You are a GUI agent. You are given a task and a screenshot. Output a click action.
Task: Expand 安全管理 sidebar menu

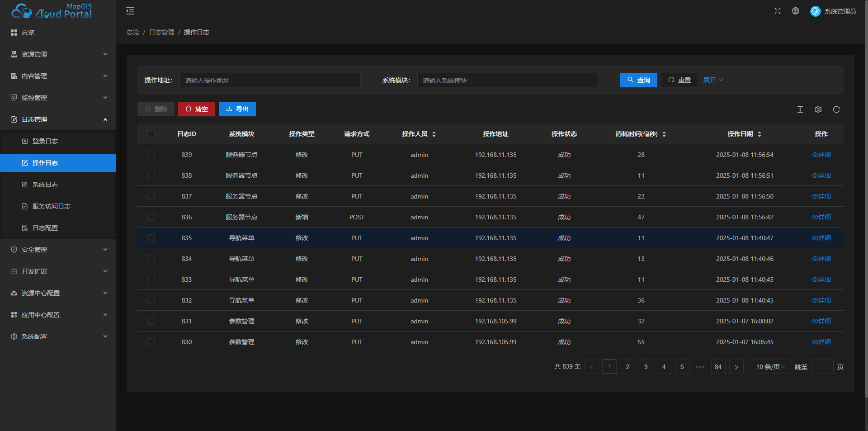(58, 250)
